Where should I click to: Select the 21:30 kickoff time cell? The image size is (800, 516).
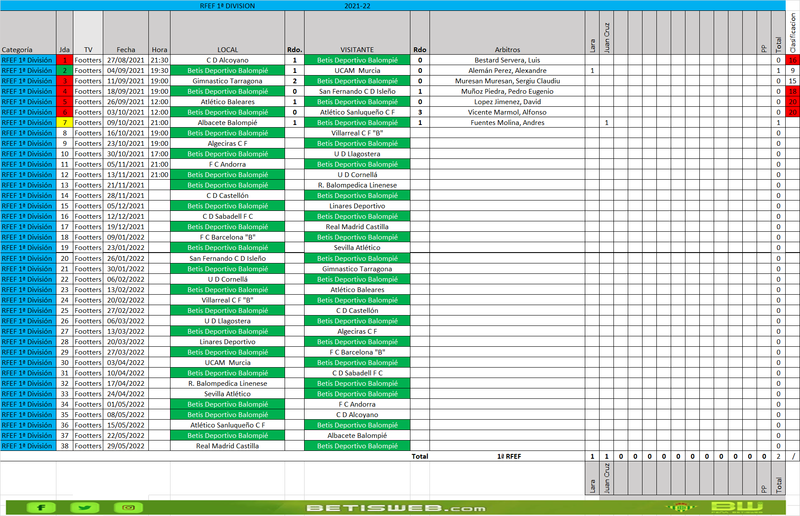coord(159,60)
